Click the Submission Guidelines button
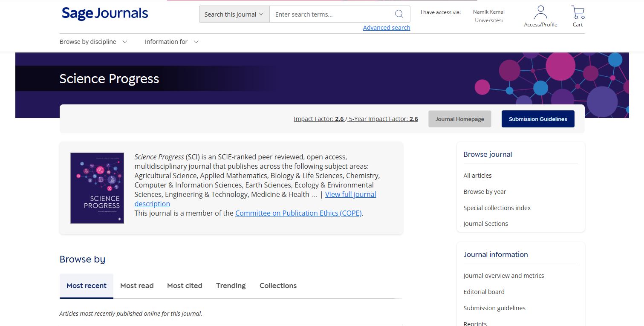Viewport: 644px width, 326px height. [x=538, y=119]
